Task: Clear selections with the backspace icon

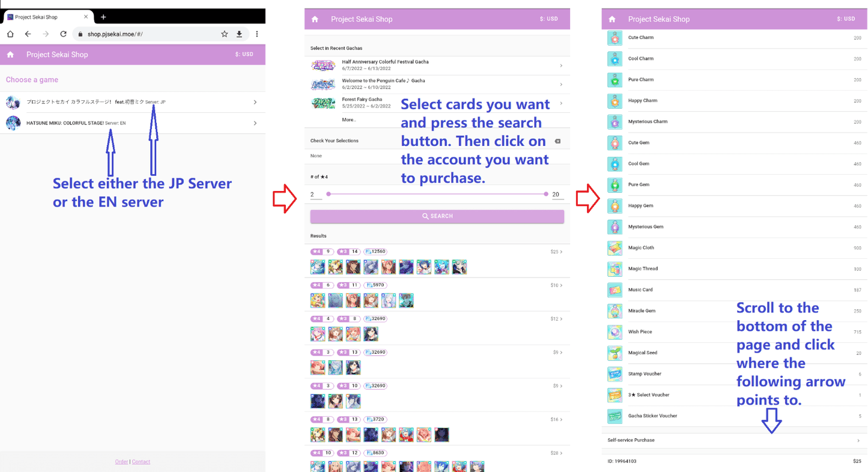Action: [x=557, y=141]
